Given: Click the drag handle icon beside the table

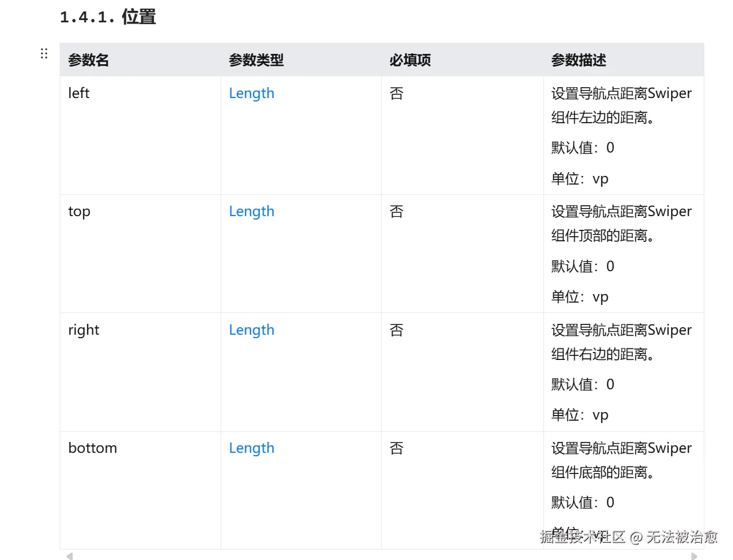Looking at the screenshot, I should tap(44, 53).
